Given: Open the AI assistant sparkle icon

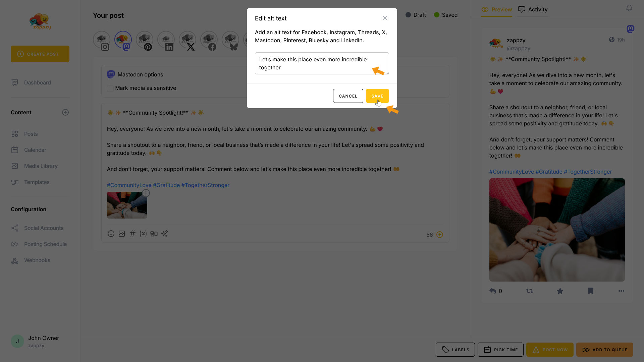Looking at the screenshot, I should tap(165, 234).
